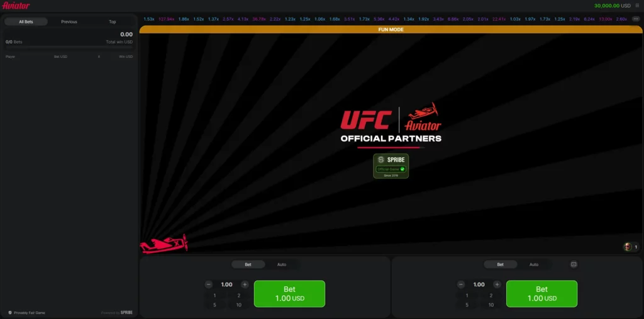The height and width of the screenshot is (319, 644).
Task: Open the online players avatar counter
Action: [x=631, y=247]
